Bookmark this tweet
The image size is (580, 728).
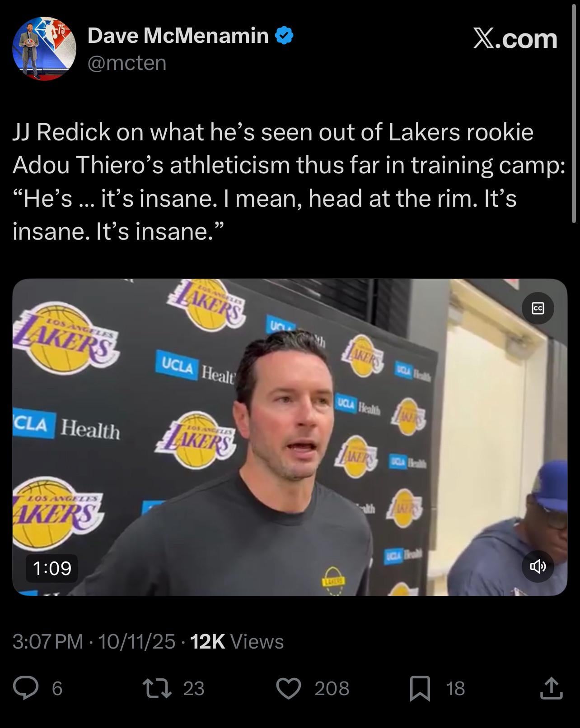420,689
